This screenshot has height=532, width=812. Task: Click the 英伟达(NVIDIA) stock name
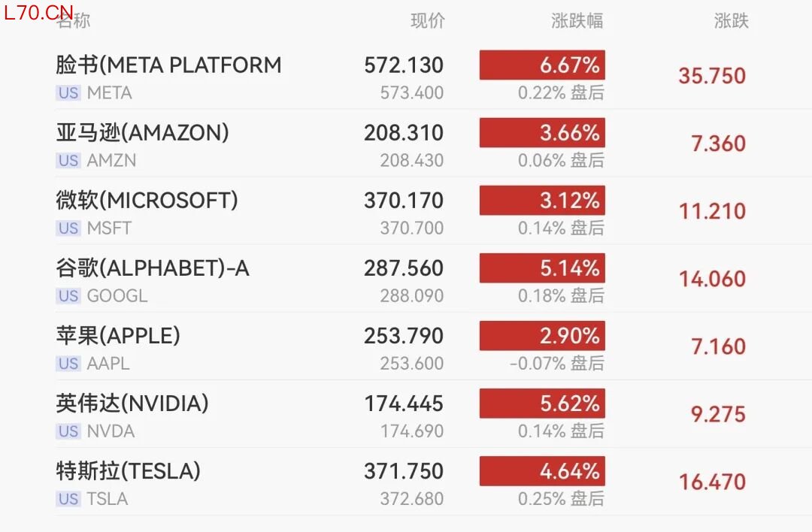point(132,404)
